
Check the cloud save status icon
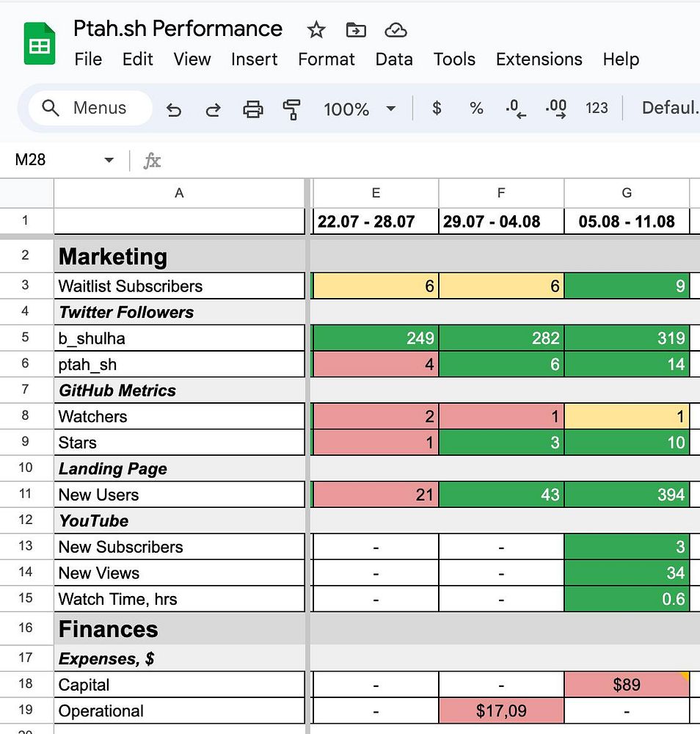pyautogui.click(x=395, y=30)
